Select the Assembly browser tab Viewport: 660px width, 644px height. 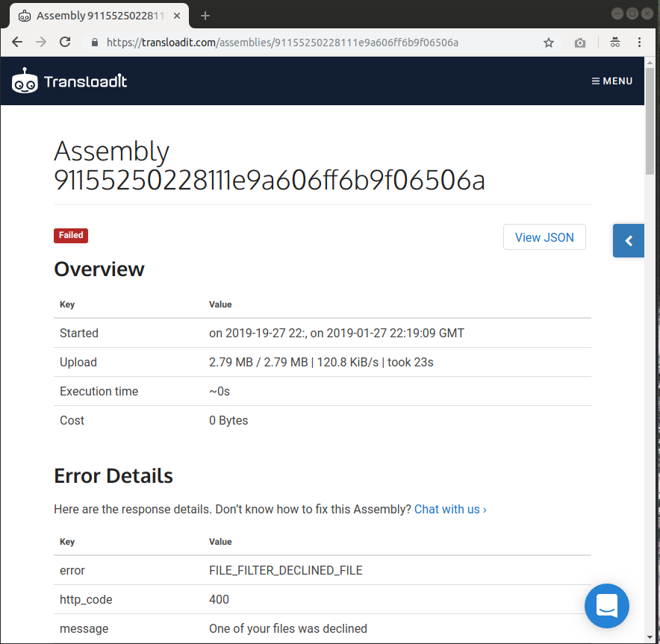pos(99,16)
